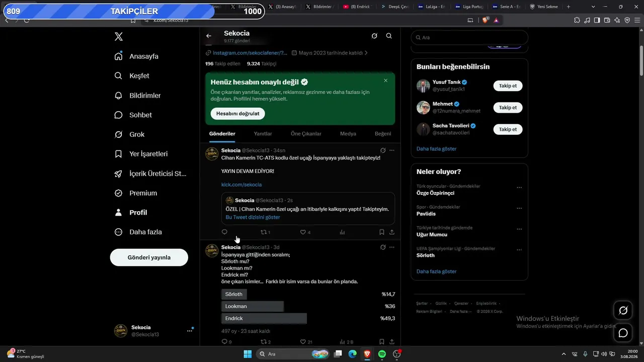Viewport: 644px width, 362px height.
Task: Share the Cihan Kamerin tweet
Action: [x=392, y=232]
